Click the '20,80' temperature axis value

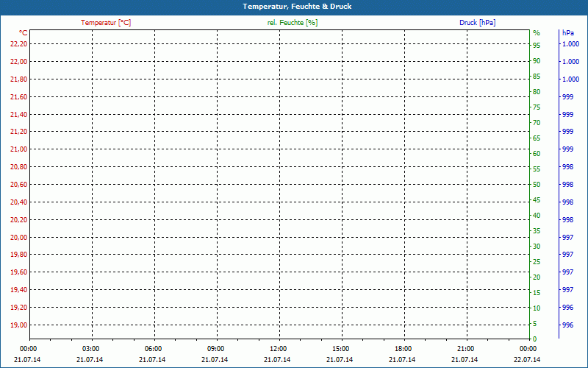point(19,167)
